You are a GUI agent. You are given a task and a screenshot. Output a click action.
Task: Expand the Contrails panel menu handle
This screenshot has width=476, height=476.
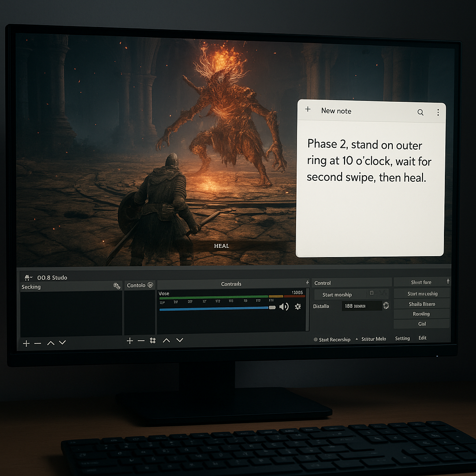[307, 283]
